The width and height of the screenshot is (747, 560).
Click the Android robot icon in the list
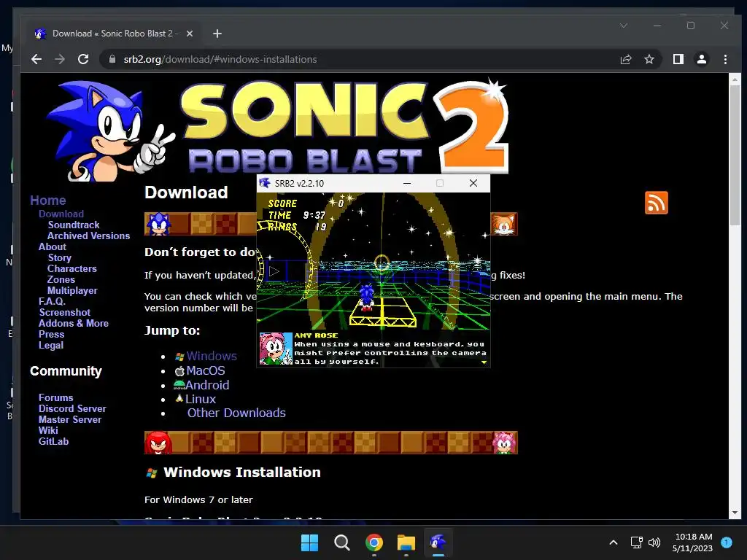coord(179,384)
